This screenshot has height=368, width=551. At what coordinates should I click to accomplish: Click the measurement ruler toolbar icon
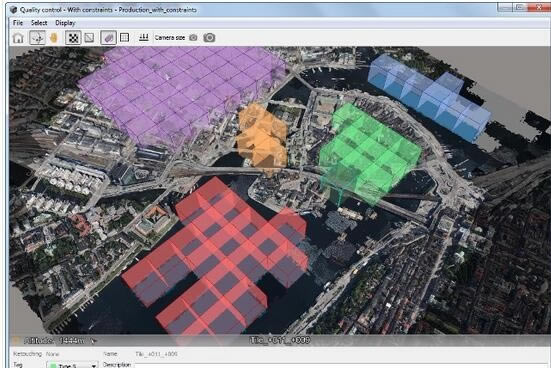click(144, 37)
